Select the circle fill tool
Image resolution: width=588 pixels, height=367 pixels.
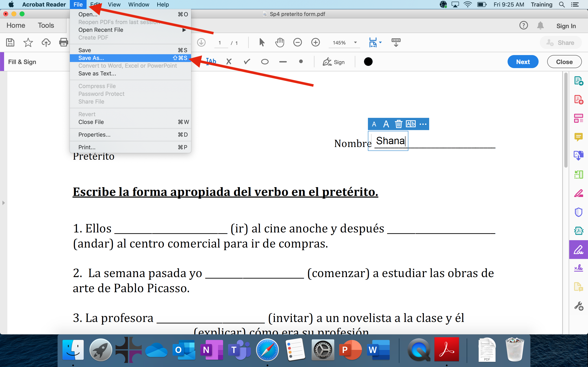(265, 62)
